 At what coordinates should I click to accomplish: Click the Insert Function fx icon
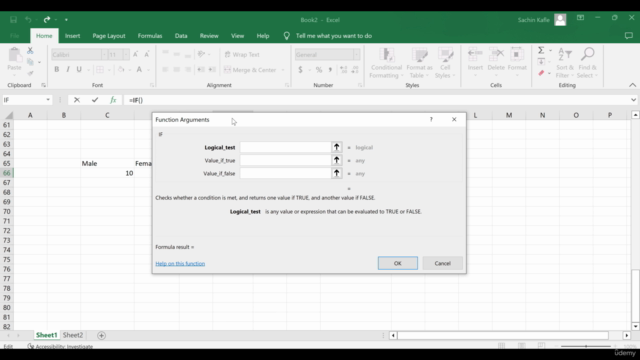pyautogui.click(x=113, y=100)
